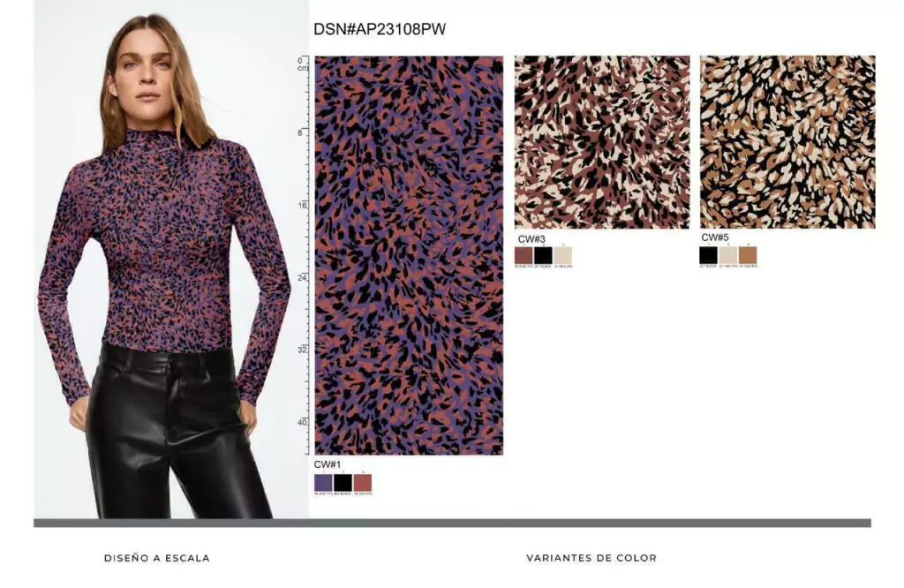Select the black swatch under CW#5
The image size is (904, 588).
[709, 255]
